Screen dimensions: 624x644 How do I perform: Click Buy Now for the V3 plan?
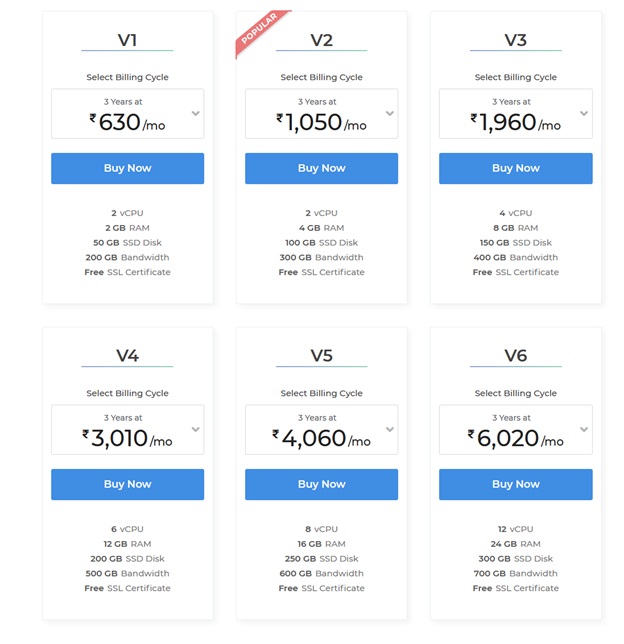(x=516, y=168)
